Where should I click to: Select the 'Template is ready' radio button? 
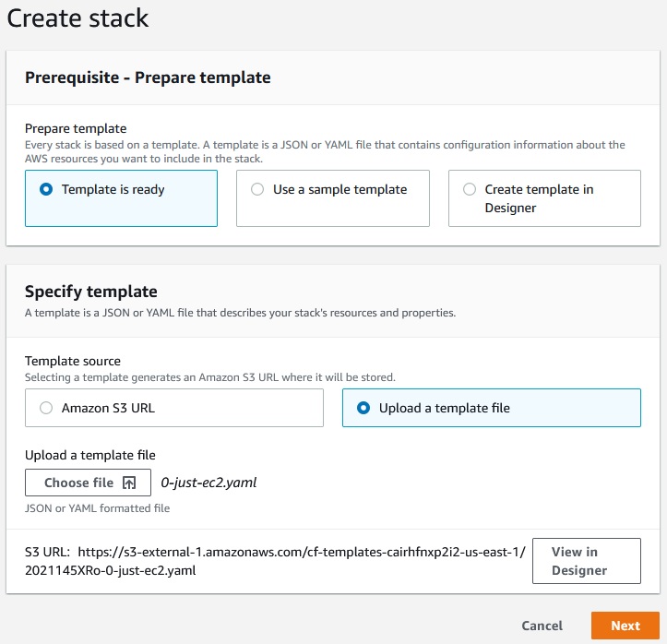tap(46, 189)
